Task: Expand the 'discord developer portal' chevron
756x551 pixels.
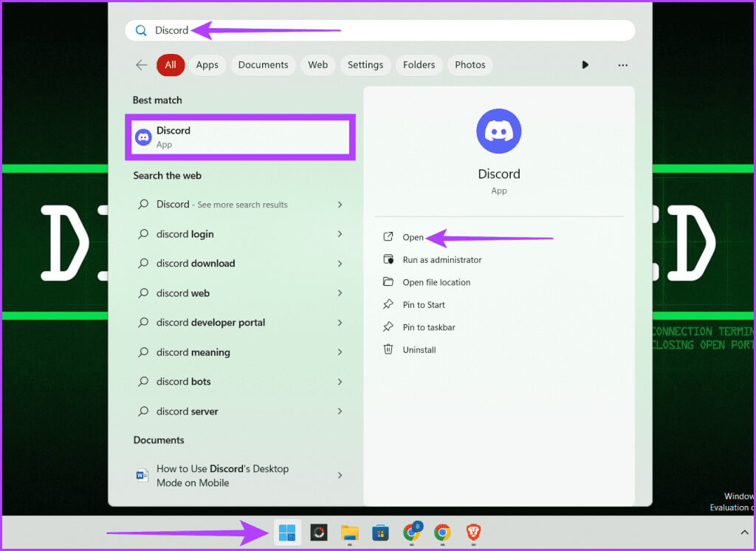Action: click(340, 323)
